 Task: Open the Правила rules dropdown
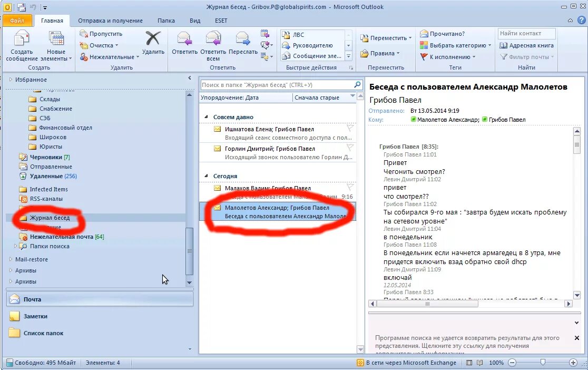[380, 53]
